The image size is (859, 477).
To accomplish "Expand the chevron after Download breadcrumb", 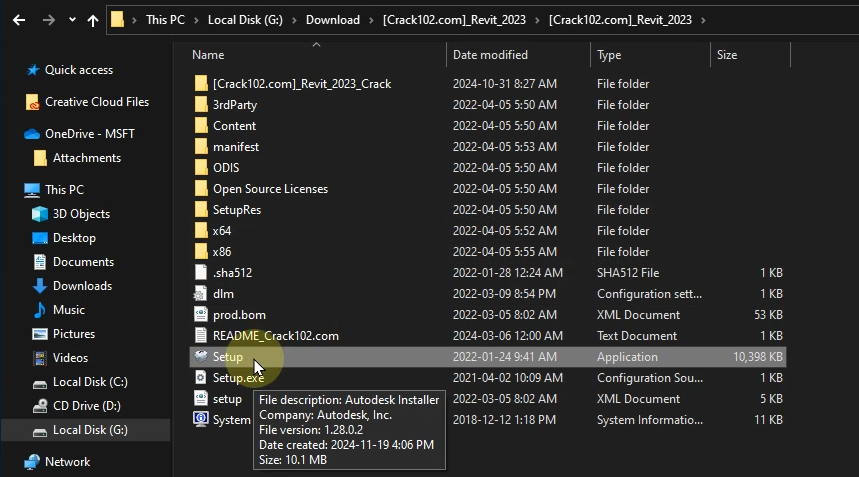I will 369,20.
